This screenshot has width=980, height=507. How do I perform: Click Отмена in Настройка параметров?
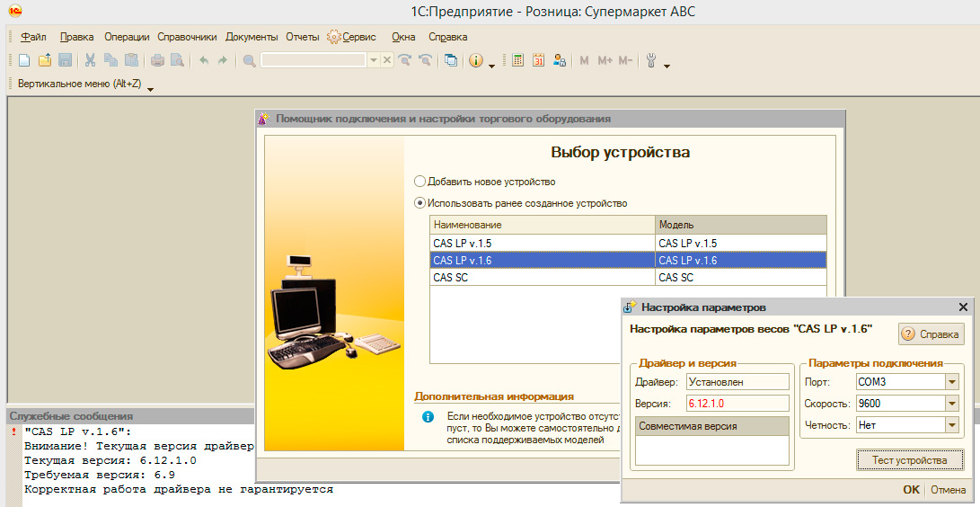pyautogui.click(x=949, y=490)
